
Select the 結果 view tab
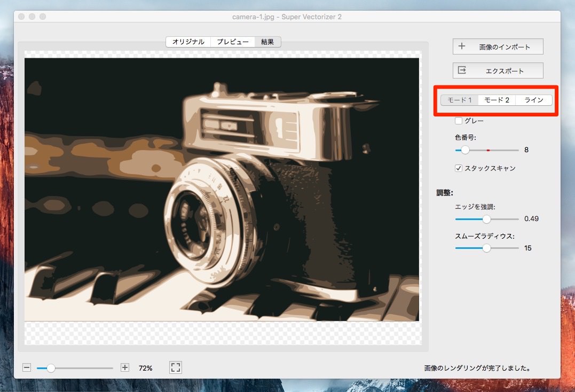click(267, 42)
